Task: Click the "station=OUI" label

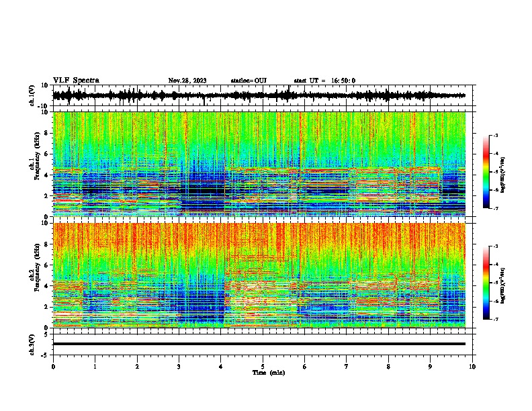Action: coord(249,81)
